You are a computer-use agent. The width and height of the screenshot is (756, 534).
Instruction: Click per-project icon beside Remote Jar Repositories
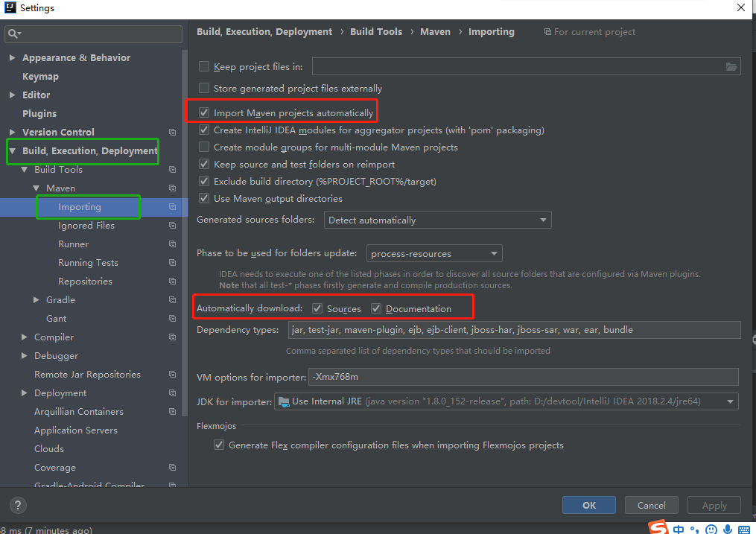172,375
